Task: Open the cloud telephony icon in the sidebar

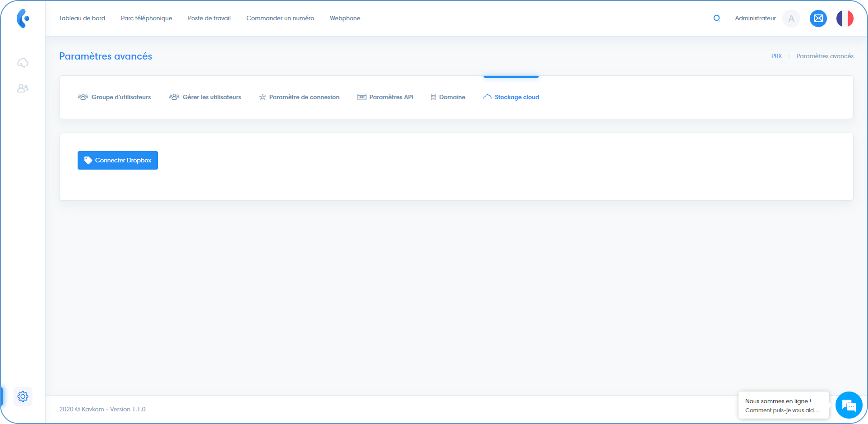Action: click(x=23, y=63)
